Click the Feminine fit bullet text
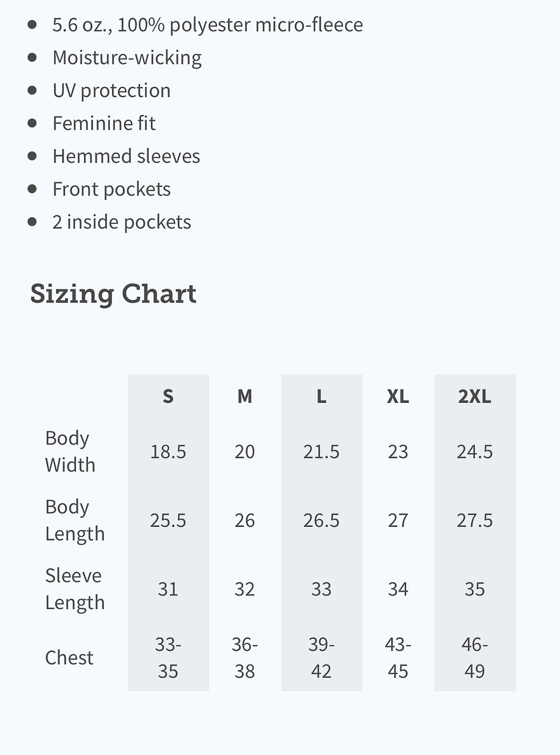The height and width of the screenshot is (755, 560). pos(104,123)
